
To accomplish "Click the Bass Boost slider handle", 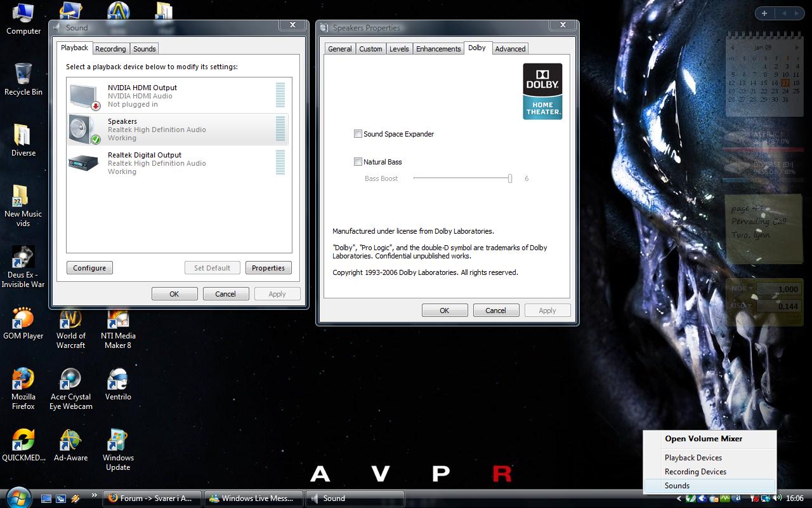I will click(x=510, y=178).
